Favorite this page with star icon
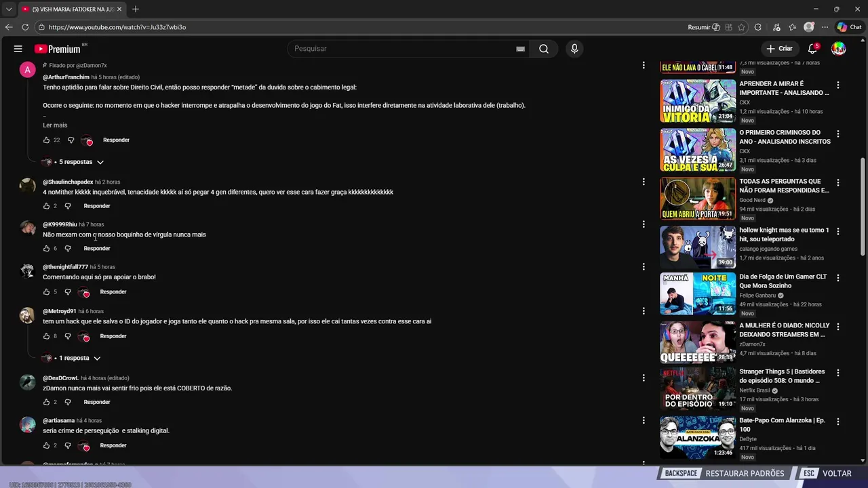 pos(741,27)
